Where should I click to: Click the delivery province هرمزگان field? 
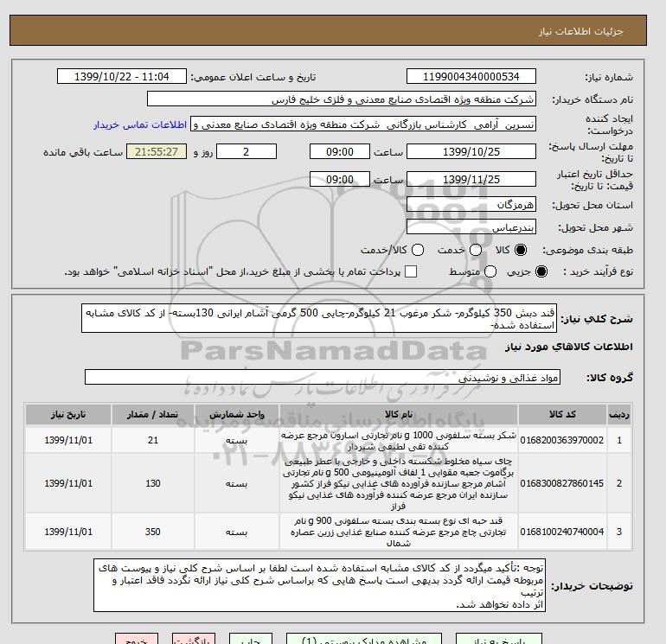tap(471, 205)
